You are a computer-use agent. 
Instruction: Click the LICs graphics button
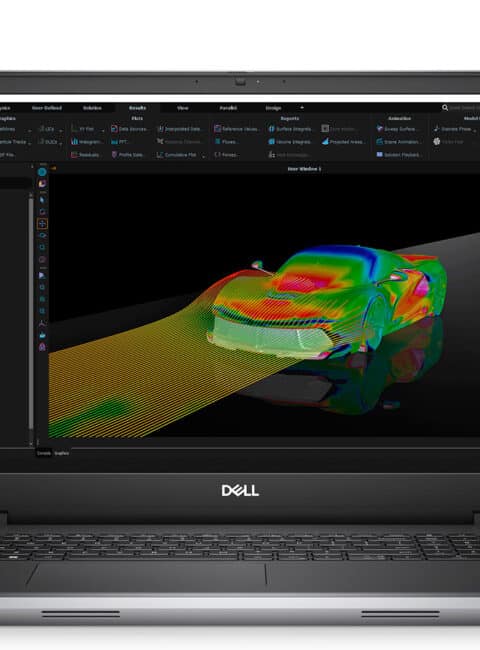tap(46, 129)
